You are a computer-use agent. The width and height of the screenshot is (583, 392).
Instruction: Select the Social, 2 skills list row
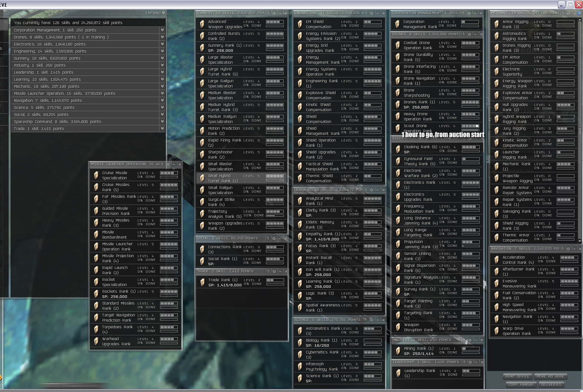point(88,114)
